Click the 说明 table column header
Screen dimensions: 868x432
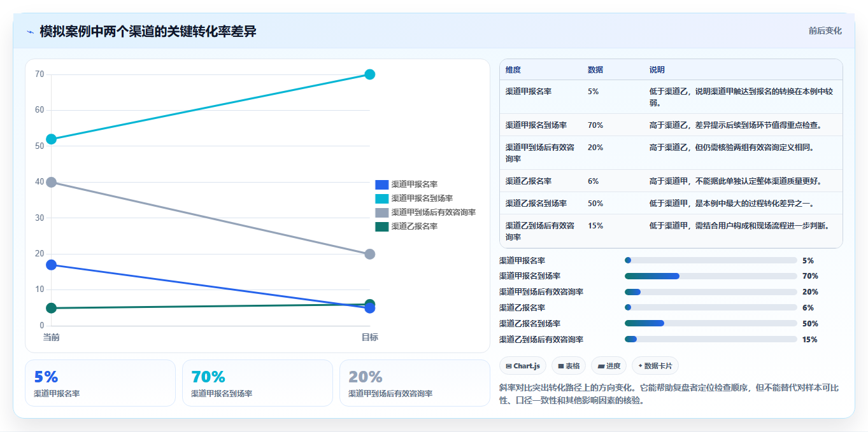(x=657, y=69)
